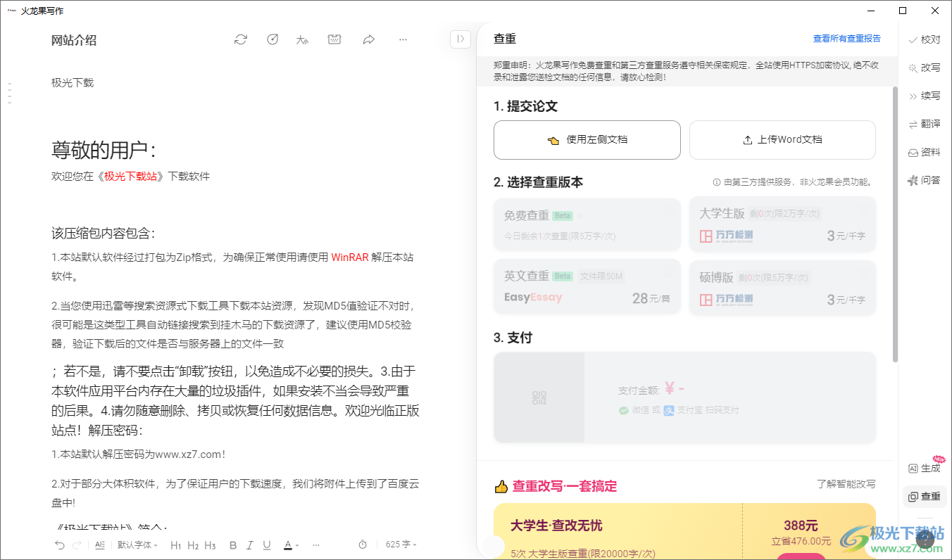Viewport: 952px width, 560px height.
Task: Open the font color dropdown arrow
Action: click(297, 546)
